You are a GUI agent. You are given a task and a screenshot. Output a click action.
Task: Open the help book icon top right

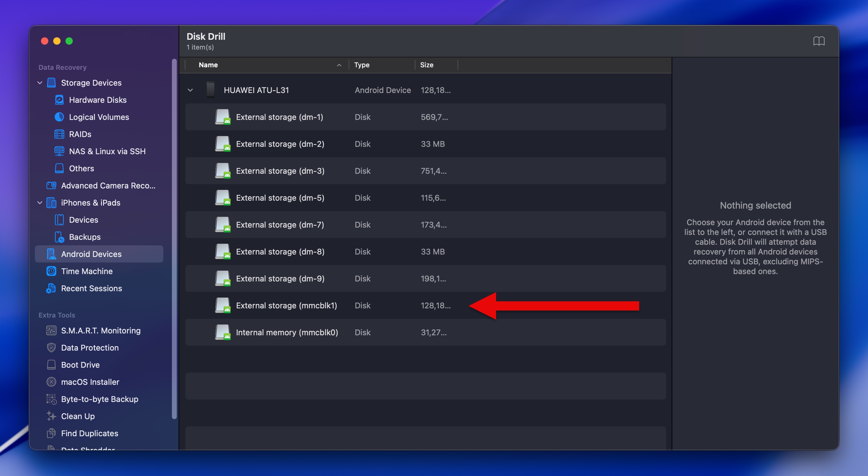point(819,40)
